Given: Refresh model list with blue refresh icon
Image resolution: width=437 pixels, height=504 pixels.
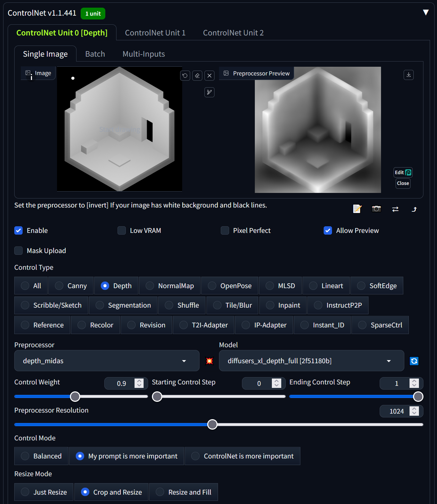Looking at the screenshot, I should click(x=414, y=361).
